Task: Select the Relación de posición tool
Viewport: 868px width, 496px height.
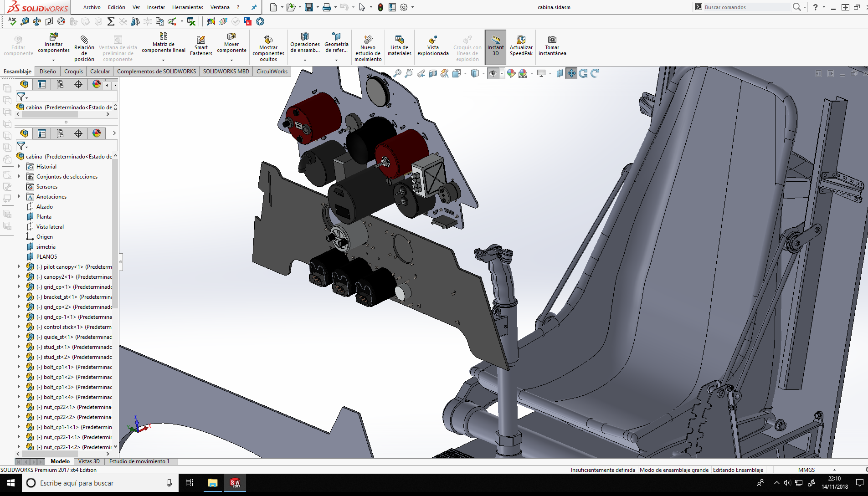Action: pyautogui.click(x=84, y=48)
